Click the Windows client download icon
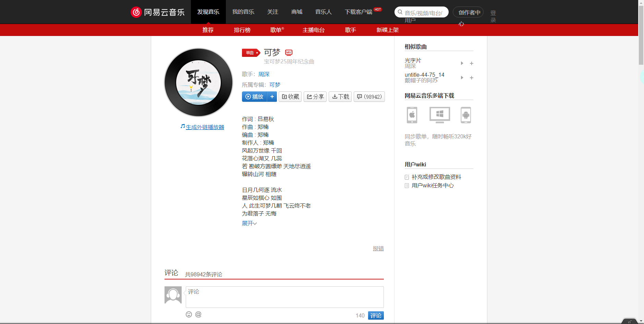 tap(439, 115)
